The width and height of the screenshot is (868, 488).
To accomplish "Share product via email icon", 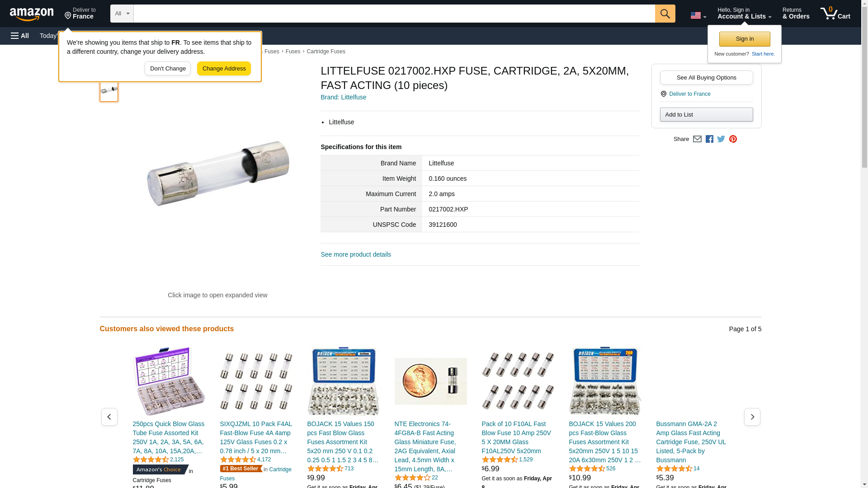I will point(697,139).
